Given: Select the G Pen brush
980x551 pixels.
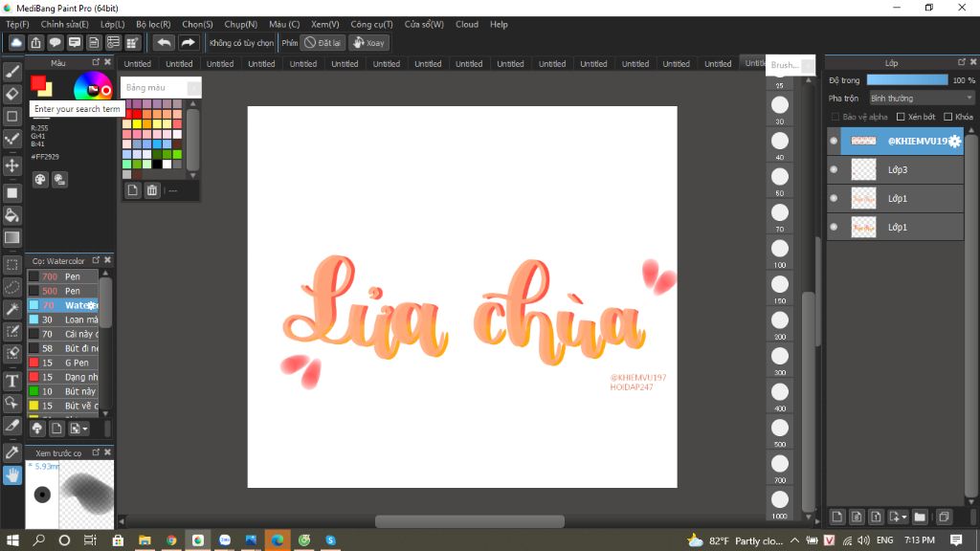Looking at the screenshot, I should 62,363.
